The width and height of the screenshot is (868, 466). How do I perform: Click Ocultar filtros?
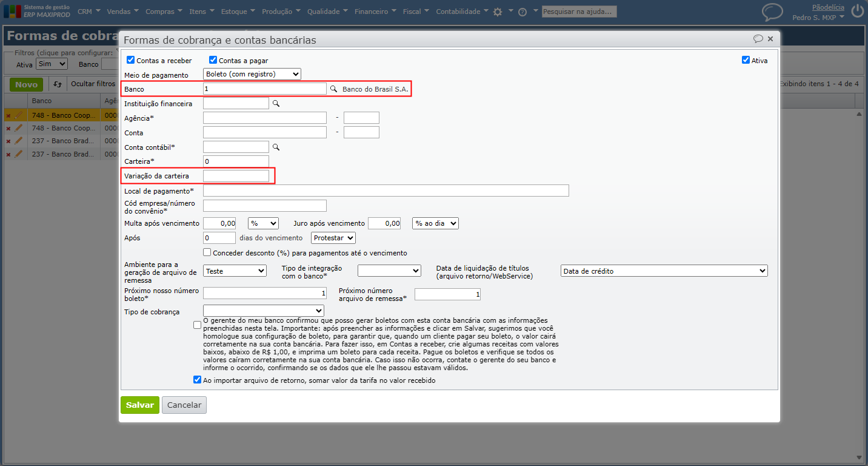93,84
